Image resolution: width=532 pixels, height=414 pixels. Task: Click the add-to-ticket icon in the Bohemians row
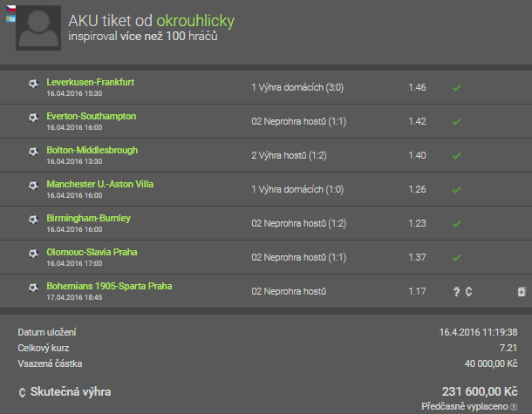pyautogui.click(x=521, y=291)
